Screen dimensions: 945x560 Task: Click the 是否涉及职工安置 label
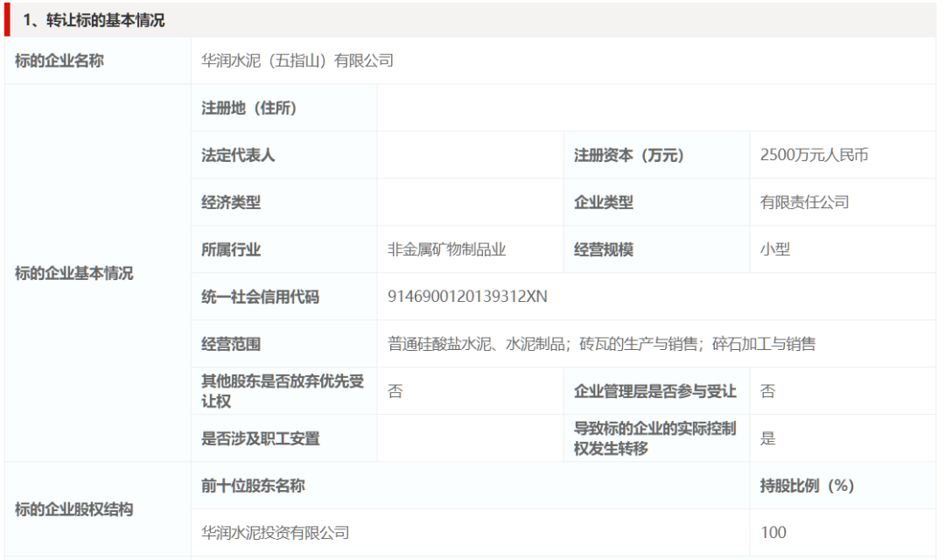click(261, 439)
